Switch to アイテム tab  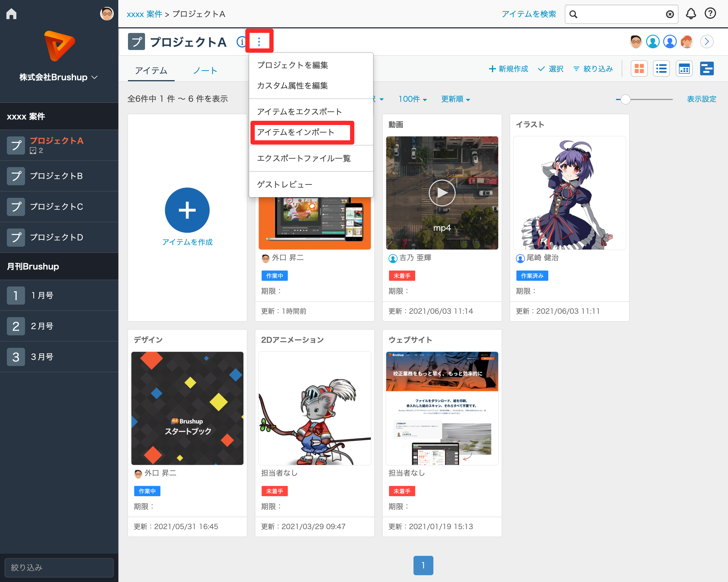tap(151, 70)
